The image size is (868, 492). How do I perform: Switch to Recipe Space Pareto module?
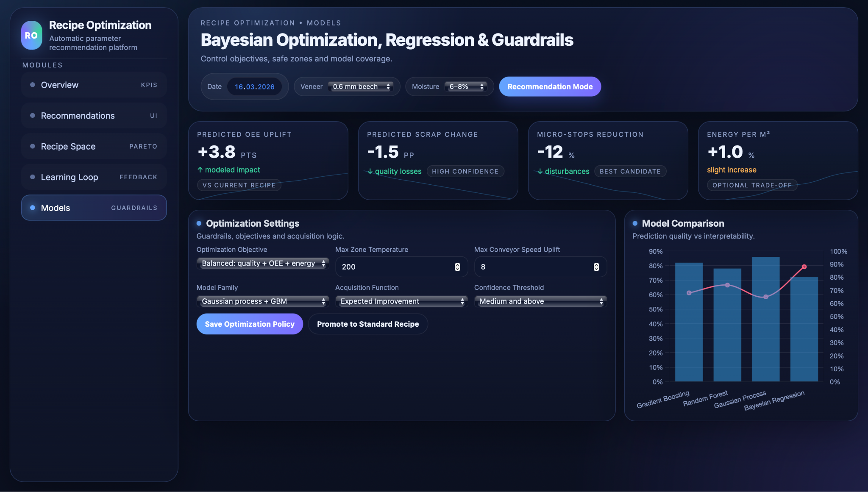pos(94,146)
